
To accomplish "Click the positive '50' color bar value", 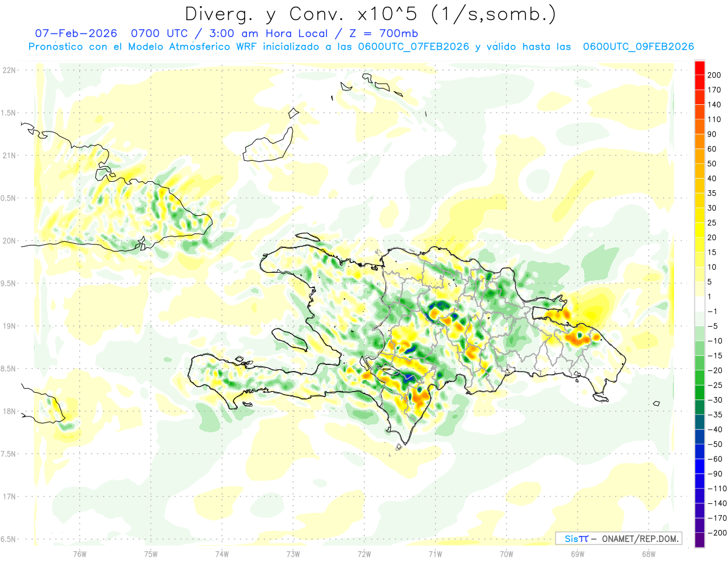I will point(712,164).
